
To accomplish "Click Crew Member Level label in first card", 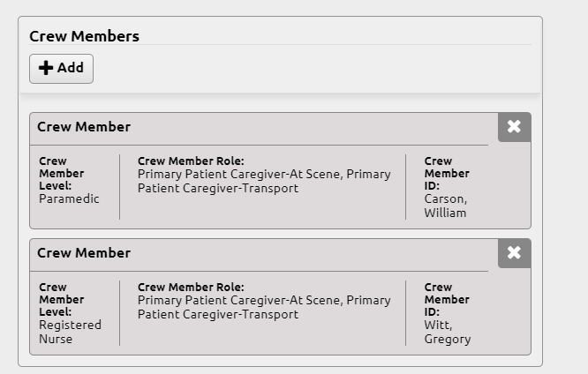I will [62, 173].
